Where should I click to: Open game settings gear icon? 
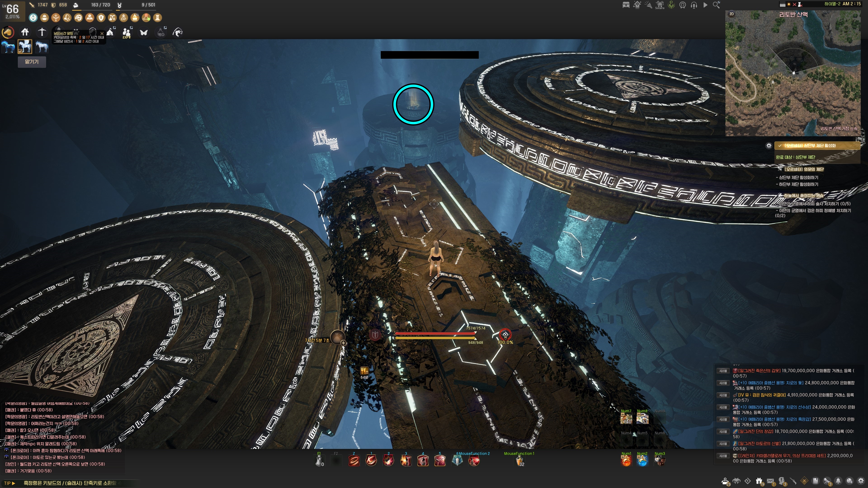click(861, 481)
